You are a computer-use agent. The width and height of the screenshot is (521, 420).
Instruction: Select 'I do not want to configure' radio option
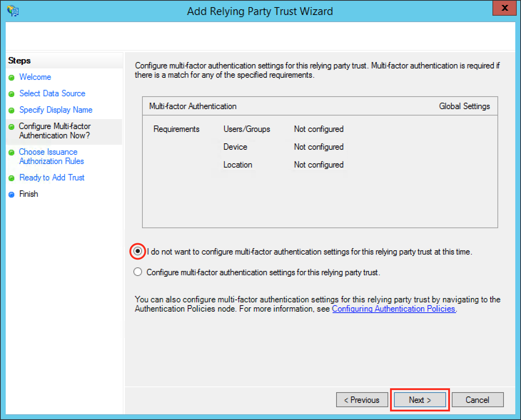click(138, 251)
